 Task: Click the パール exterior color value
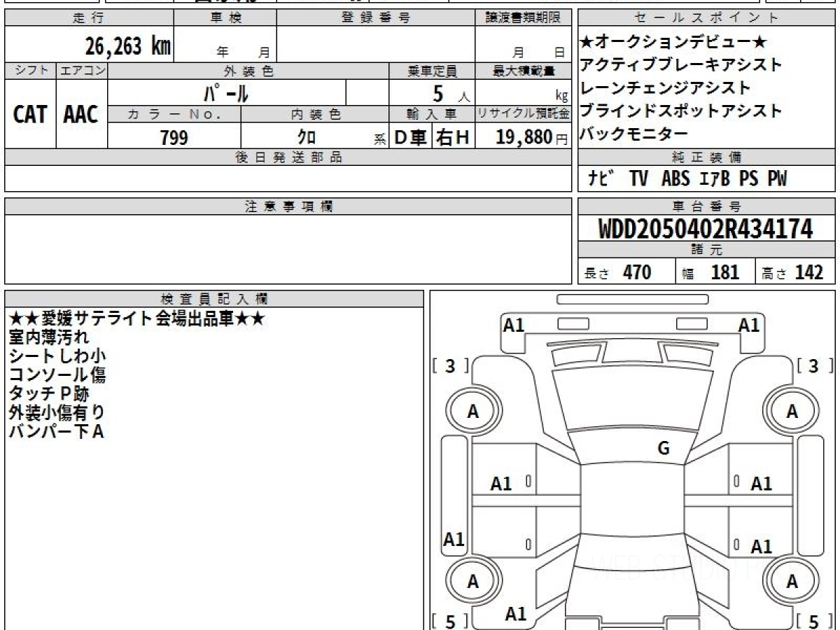[227, 92]
